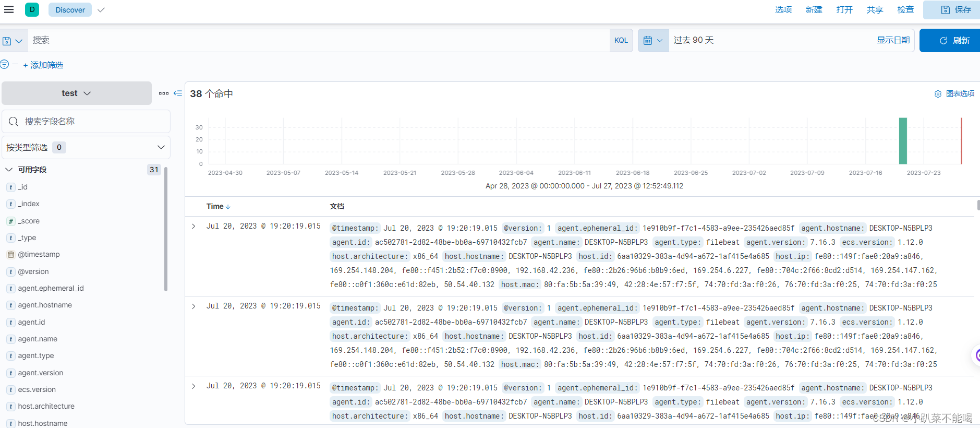This screenshot has height=428, width=980.
Task: Click the @timestamp date type icon
Action: click(x=11, y=255)
